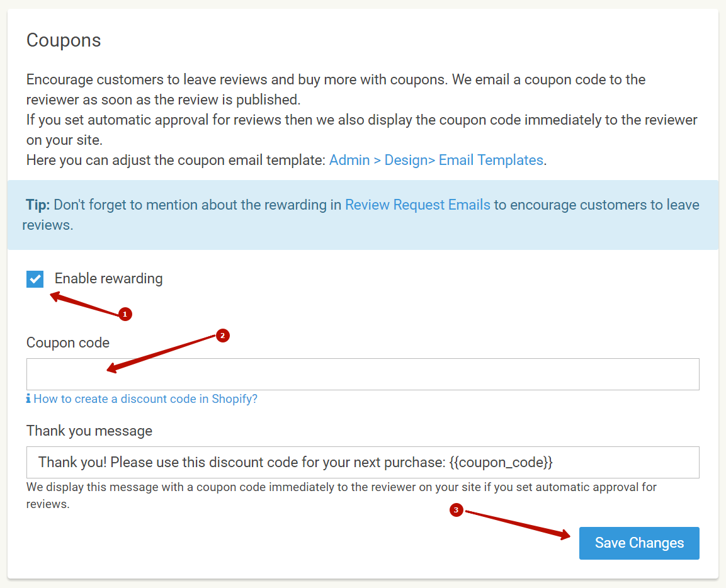
Task: Click the {{coupon_code}} placeholder text
Action: point(501,462)
